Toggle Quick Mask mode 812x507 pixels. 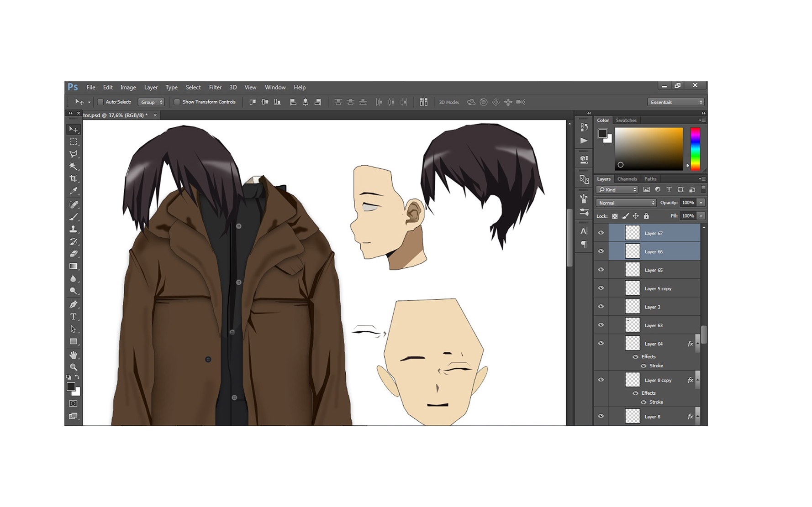click(73, 403)
